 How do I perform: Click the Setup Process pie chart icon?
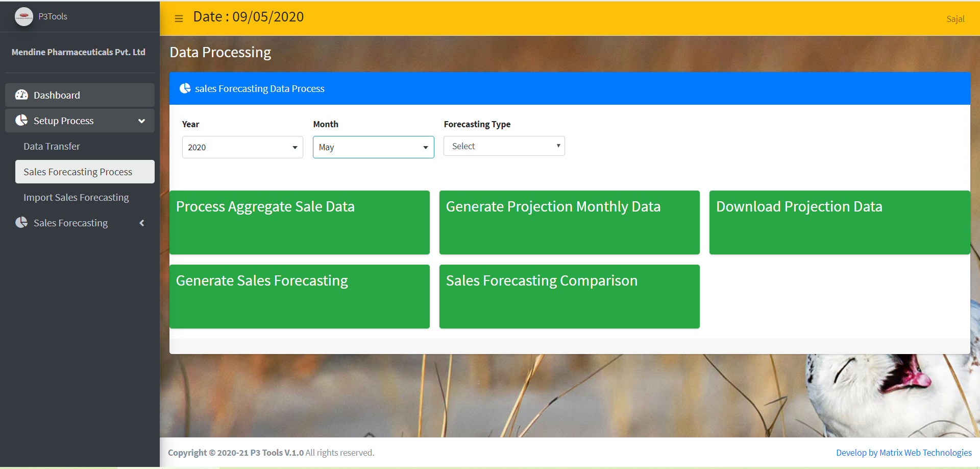pyautogui.click(x=21, y=121)
